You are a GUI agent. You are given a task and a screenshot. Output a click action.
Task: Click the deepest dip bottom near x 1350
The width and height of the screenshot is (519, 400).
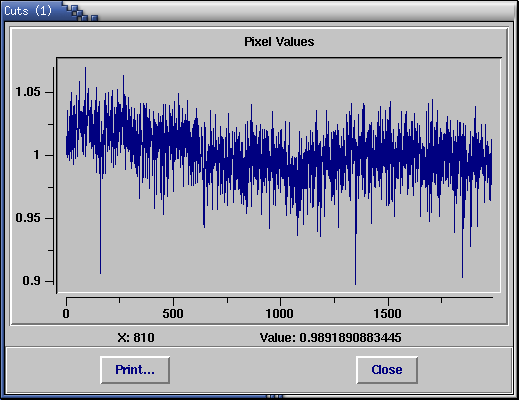pyautogui.click(x=355, y=284)
